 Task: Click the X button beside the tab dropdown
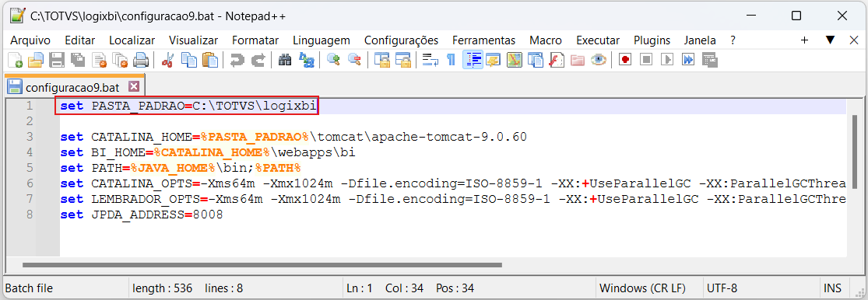(x=854, y=40)
